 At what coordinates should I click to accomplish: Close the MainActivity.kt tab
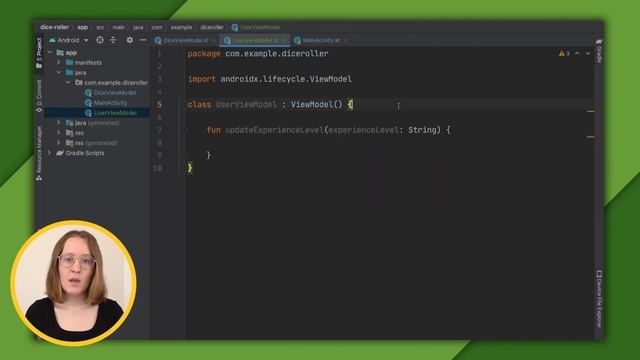coord(345,40)
